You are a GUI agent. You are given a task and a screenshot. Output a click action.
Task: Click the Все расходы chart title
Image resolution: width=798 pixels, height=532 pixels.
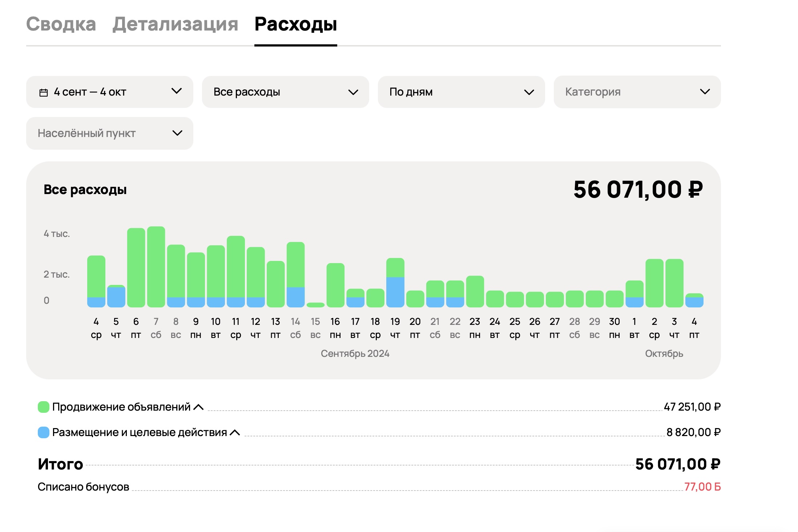coord(85,190)
